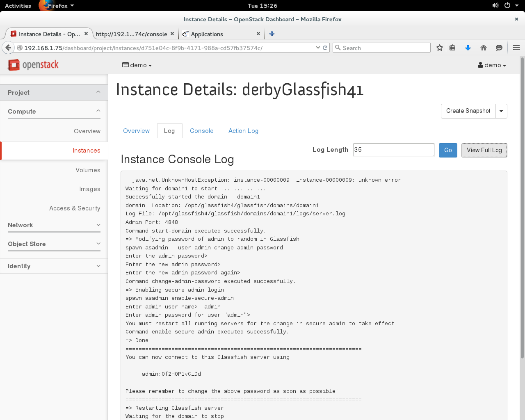Open the URL history dropdown arrow
Screen dimensions: 525x420
pyautogui.click(x=318, y=48)
